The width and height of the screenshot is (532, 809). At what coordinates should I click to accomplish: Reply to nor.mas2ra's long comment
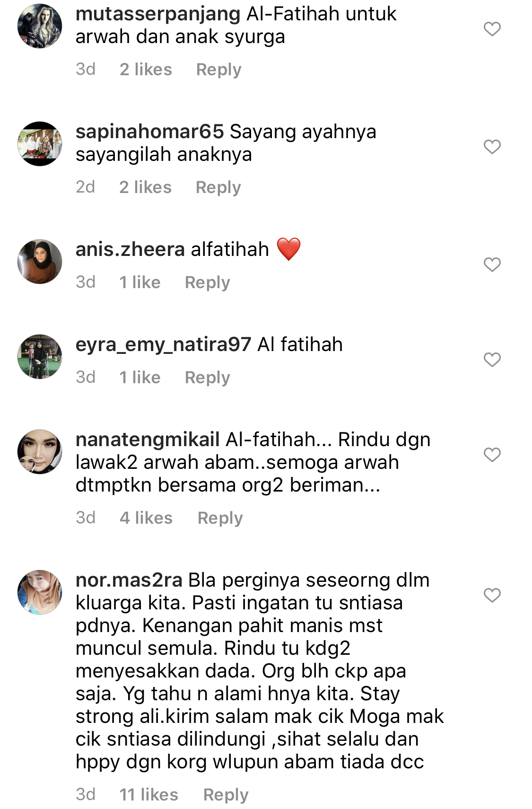click(x=226, y=795)
